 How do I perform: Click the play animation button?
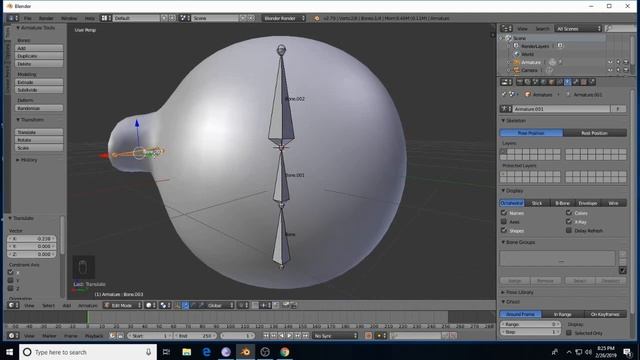tap(290, 336)
